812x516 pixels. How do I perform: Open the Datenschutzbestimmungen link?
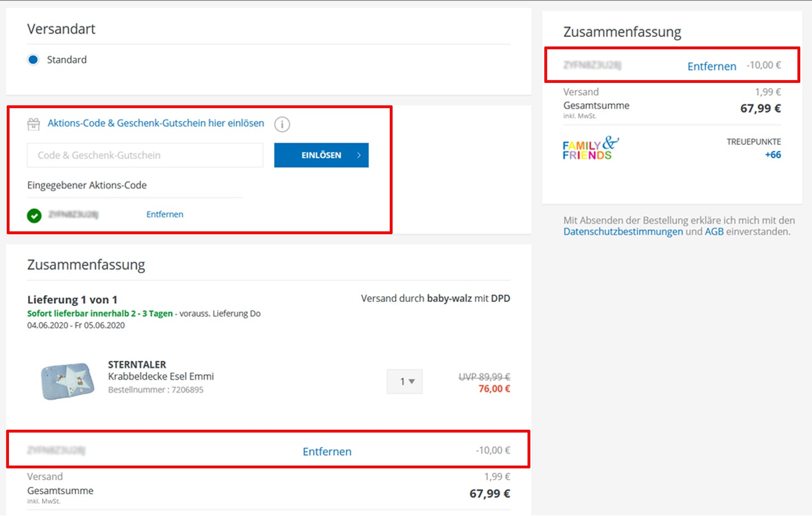[x=623, y=232]
